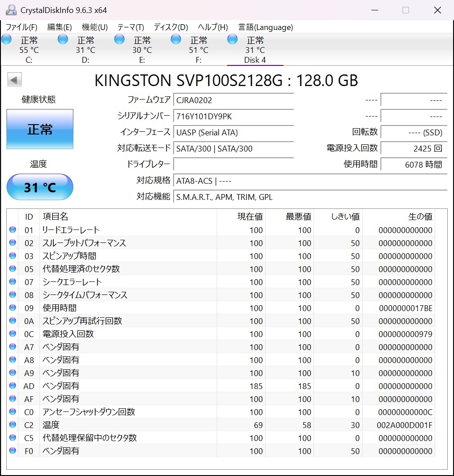This screenshot has width=454, height=476.
Task: Click the 回転数 value ---- (SSD)
Action: tap(414, 132)
